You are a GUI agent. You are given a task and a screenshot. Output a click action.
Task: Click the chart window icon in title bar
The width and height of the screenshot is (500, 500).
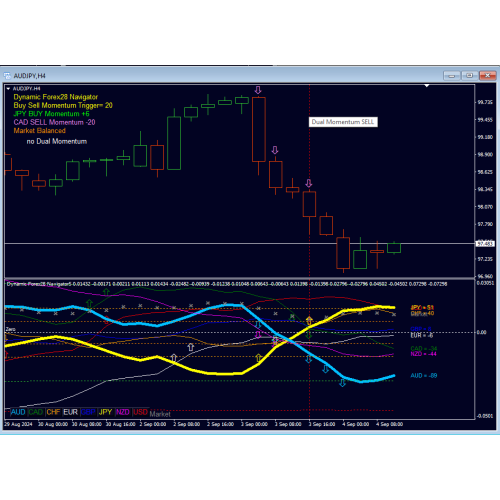7,76
